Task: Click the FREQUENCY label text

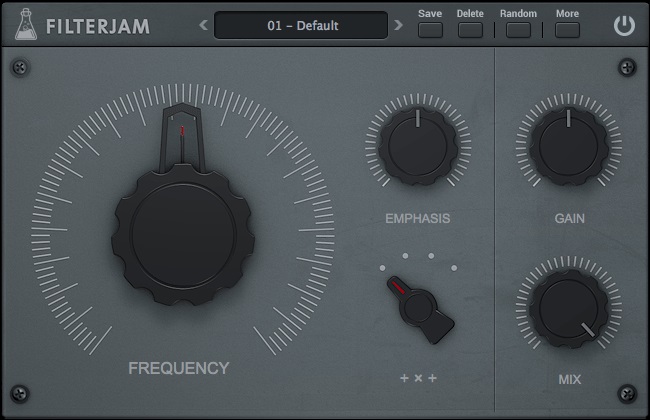Action: [178, 368]
